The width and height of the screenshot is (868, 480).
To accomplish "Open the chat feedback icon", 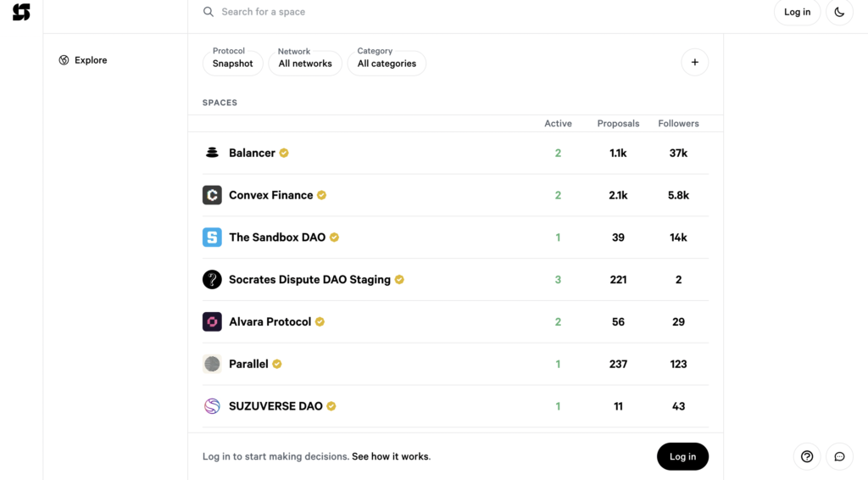I will point(839,456).
